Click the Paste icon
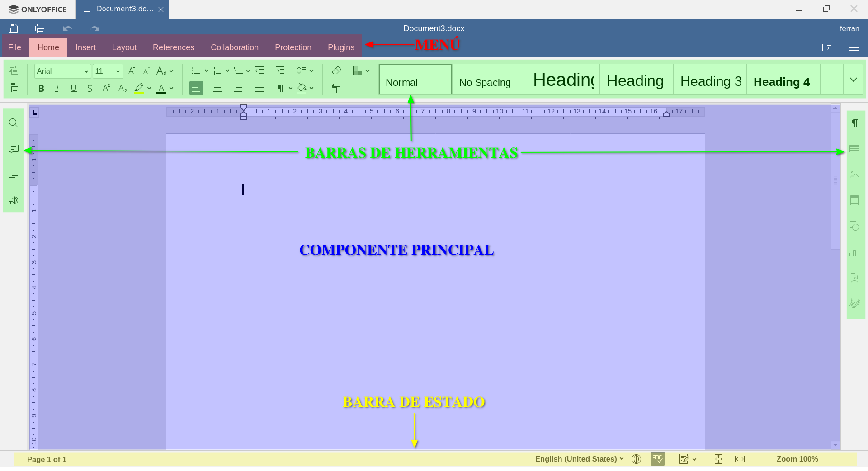The height and width of the screenshot is (471, 868). click(14, 88)
